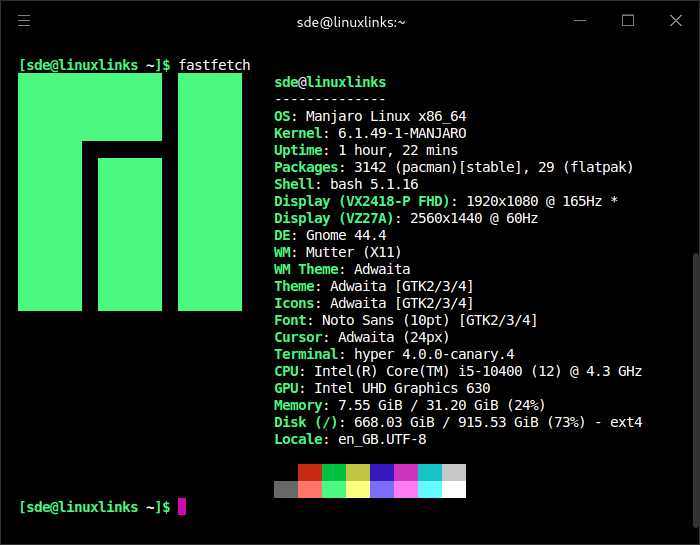
Task: Click the dark grey swatch in the bottom row
Action: [x=286, y=490]
